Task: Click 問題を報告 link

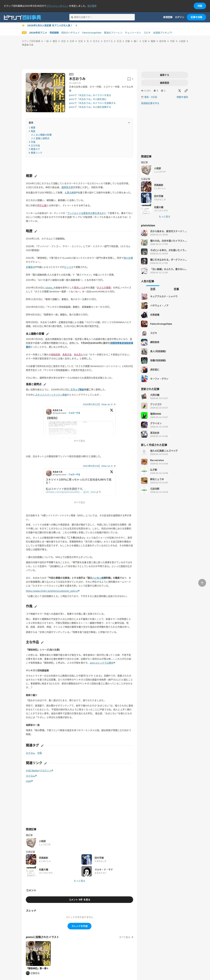Action: pyautogui.click(x=182, y=97)
